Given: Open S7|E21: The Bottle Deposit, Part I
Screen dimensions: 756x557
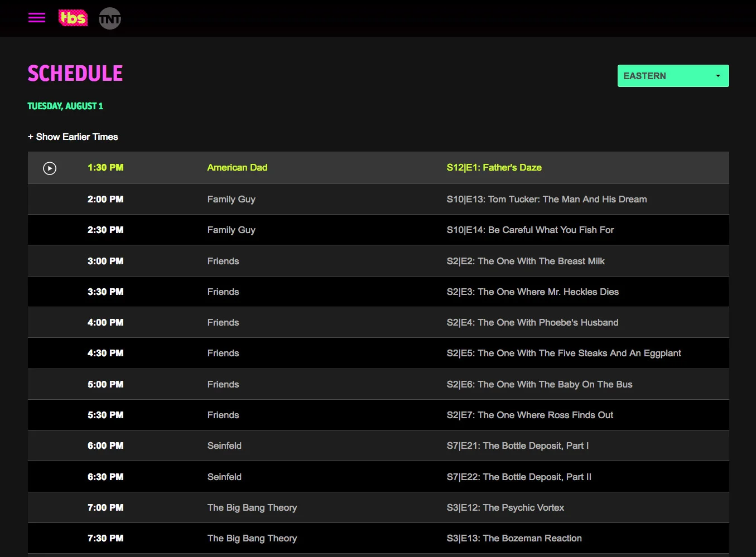Looking at the screenshot, I should click(x=517, y=445).
